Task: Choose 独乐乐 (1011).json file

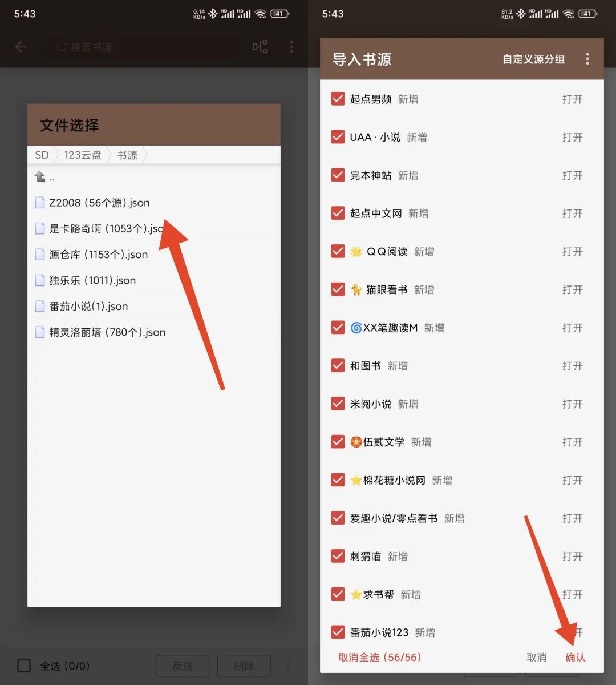Action: [x=154, y=280]
